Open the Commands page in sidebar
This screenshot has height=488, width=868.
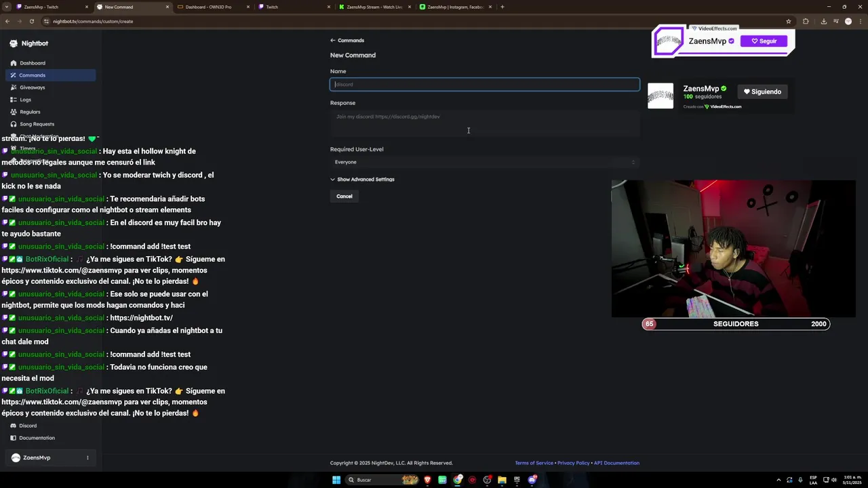pyautogui.click(x=50, y=75)
